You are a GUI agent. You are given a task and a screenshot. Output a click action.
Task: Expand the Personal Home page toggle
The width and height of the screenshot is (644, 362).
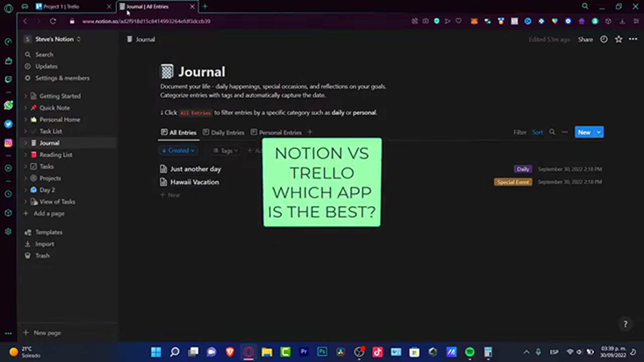[25, 119]
